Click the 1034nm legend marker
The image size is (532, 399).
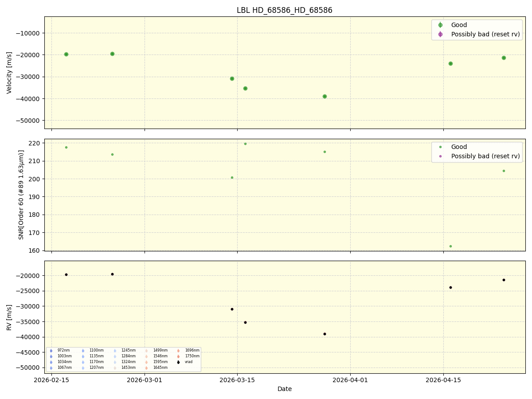pyautogui.click(x=51, y=362)
